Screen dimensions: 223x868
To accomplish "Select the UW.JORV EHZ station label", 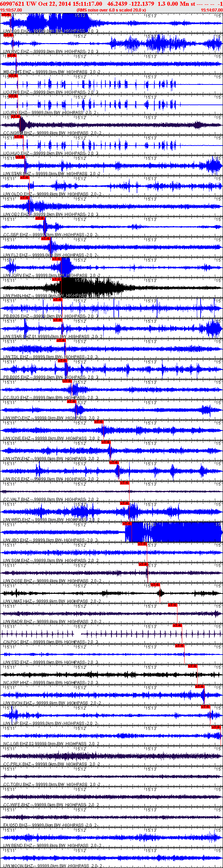I will pos(52,276).
